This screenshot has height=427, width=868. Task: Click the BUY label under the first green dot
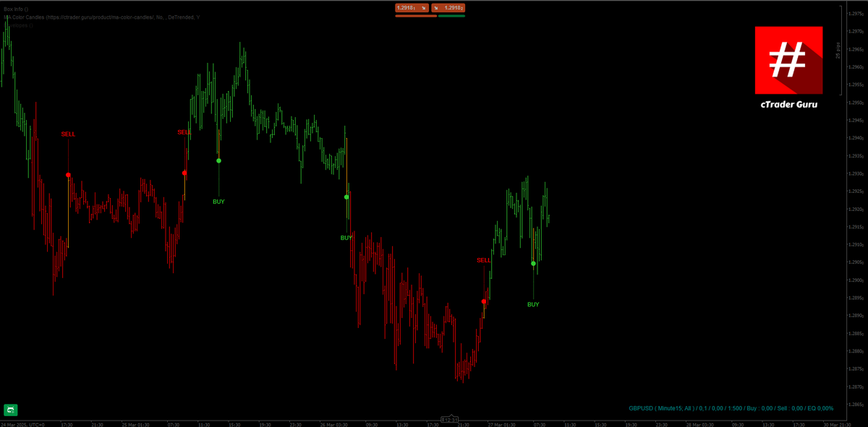coord(218,202)
